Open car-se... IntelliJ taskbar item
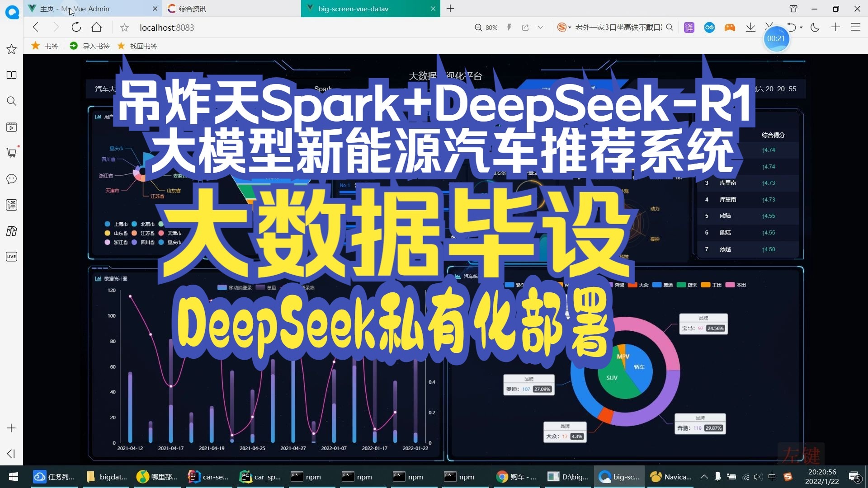868x488 pixels. click(x=209, y=477)
